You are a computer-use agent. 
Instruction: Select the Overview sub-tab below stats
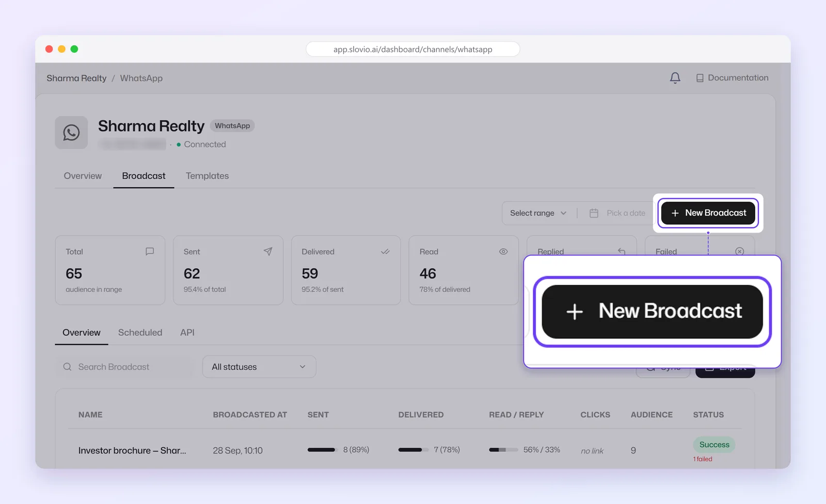(82, 333)
